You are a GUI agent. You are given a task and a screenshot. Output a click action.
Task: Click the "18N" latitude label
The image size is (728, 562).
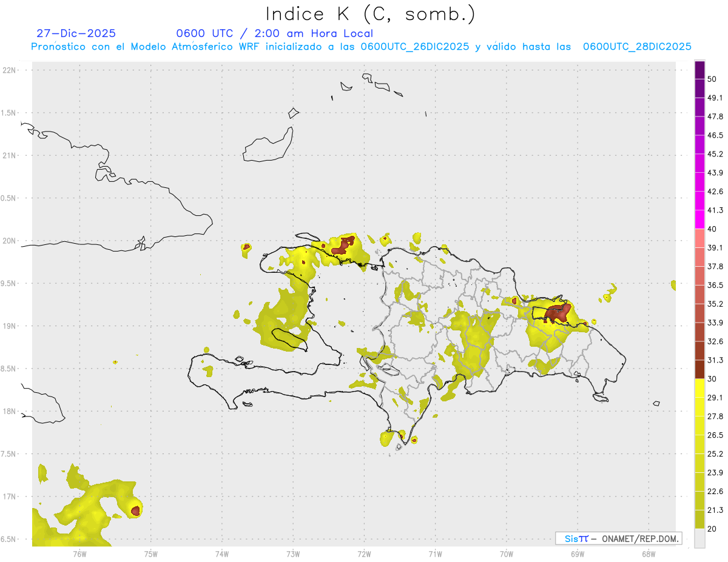[9, 411]
